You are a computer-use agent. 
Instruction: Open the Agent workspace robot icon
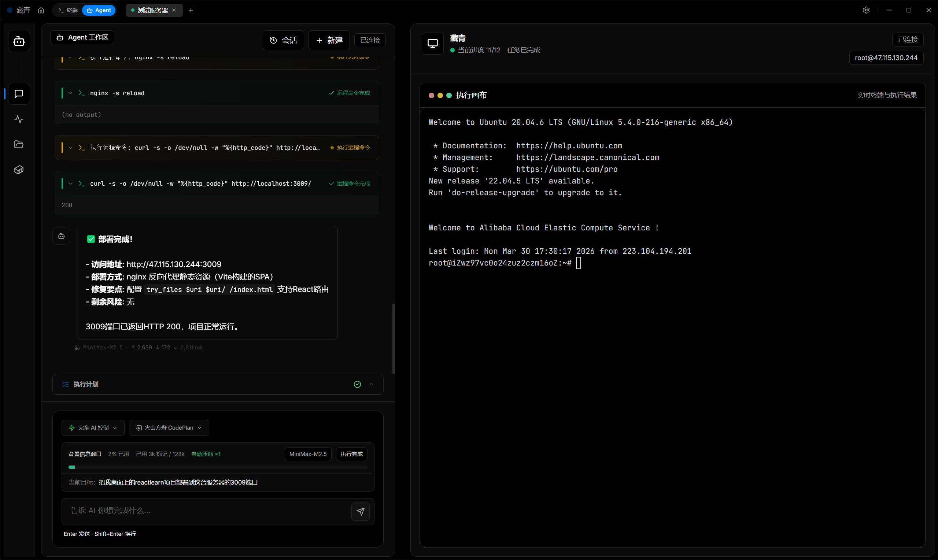pyautogui.click(x=19, y=41)
